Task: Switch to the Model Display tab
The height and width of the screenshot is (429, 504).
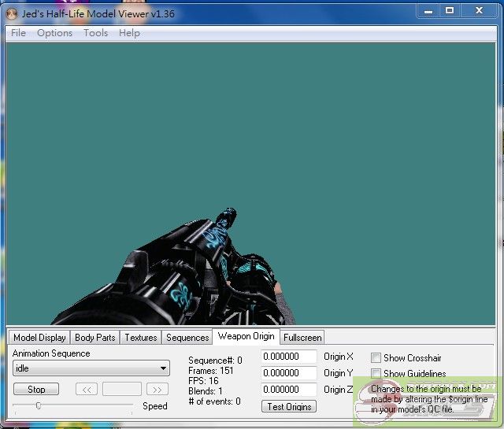Action: pos(39,338)
